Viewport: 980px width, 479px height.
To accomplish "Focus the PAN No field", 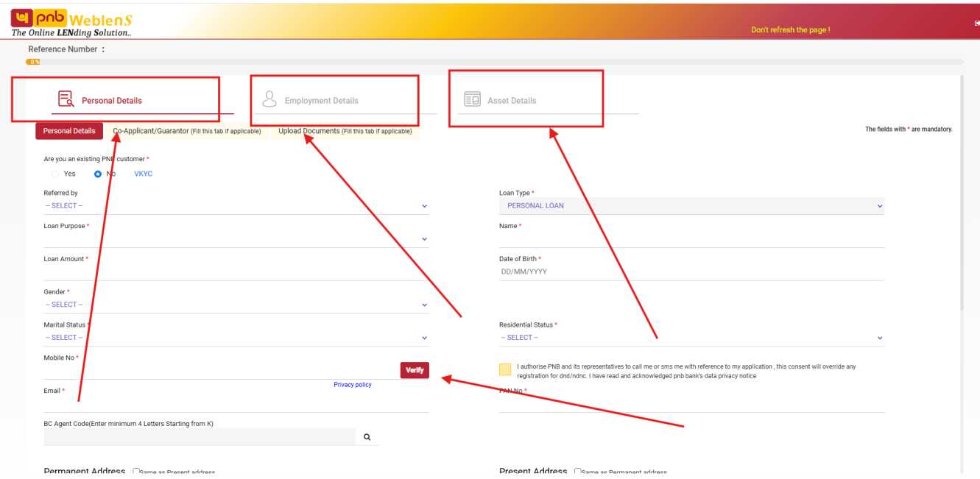I will (691, 404).
